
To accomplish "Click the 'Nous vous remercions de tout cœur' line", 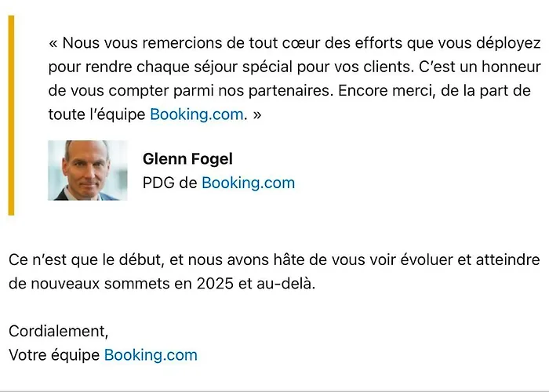I will [x=295, y=43].
